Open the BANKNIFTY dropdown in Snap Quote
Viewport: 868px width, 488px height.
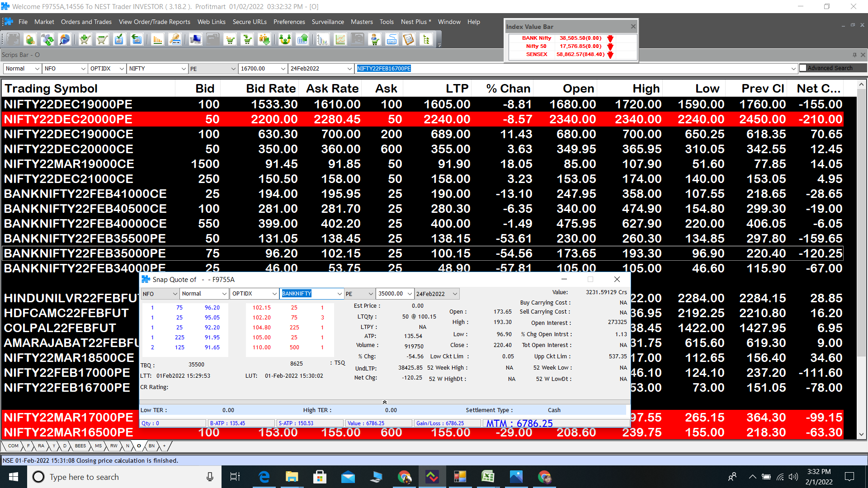340,294
